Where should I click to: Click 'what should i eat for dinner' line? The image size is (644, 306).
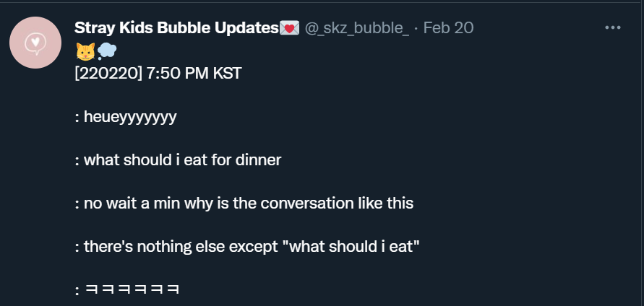tap(178, 160)
